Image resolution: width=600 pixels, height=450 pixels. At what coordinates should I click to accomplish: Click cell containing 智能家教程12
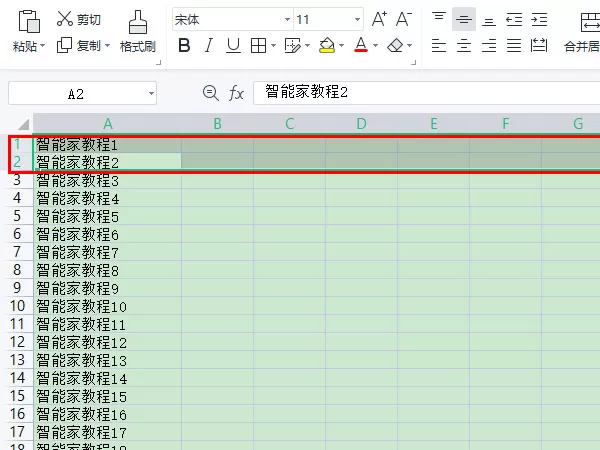(108, 342)
